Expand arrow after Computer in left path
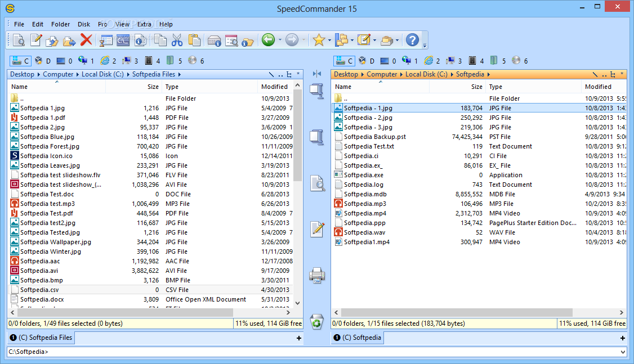Viewport: 634px width, 364px height. pyautogui.click(x=77, y=74)
